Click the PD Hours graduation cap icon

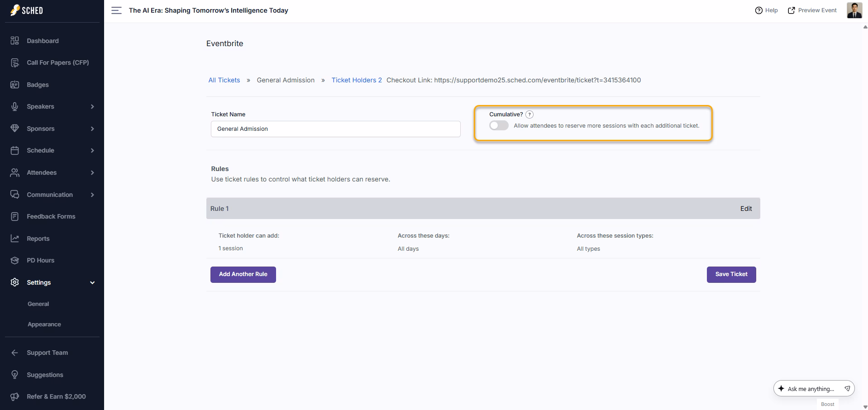coord(14,260)
